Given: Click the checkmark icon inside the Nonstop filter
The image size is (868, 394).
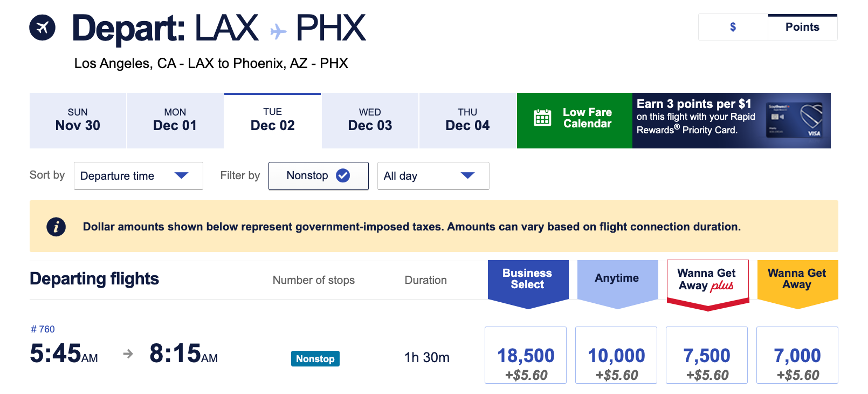Looking at the screenshot, I should point(343,175).
